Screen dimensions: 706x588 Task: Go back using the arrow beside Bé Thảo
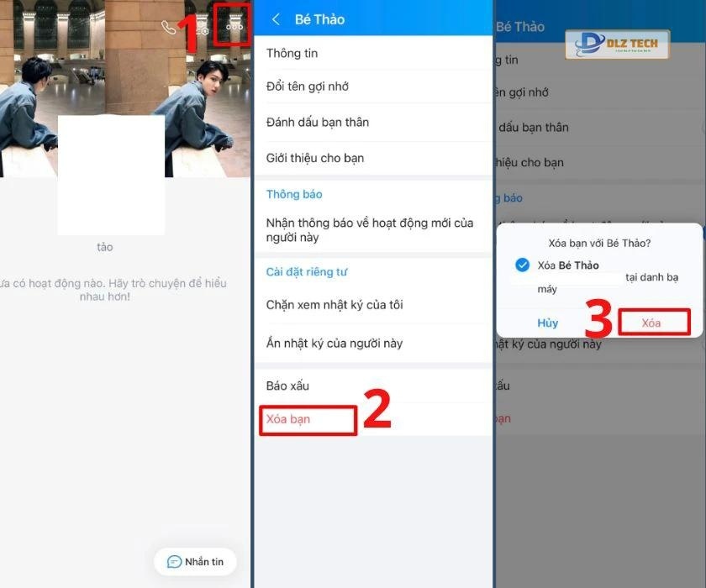(x=275, y=19)
